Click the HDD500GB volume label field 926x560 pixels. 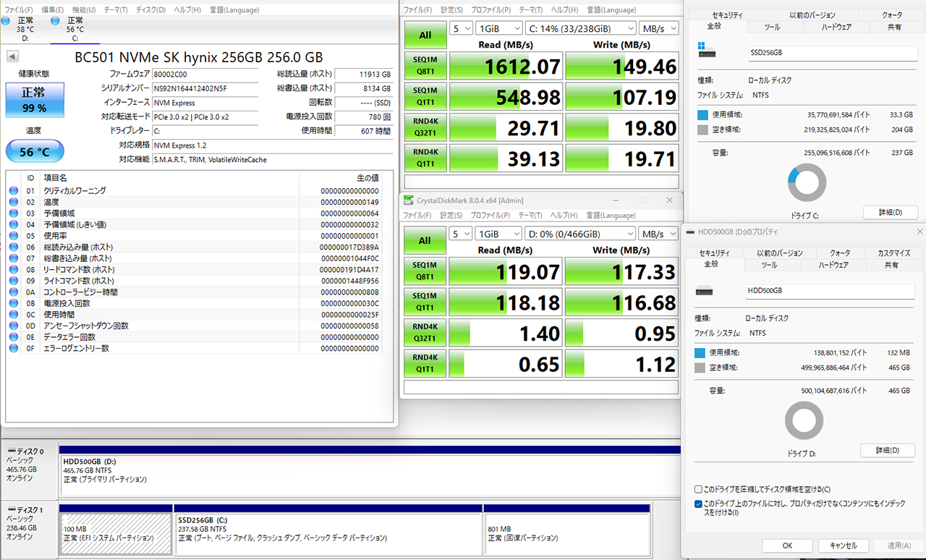tap(830, 290)
